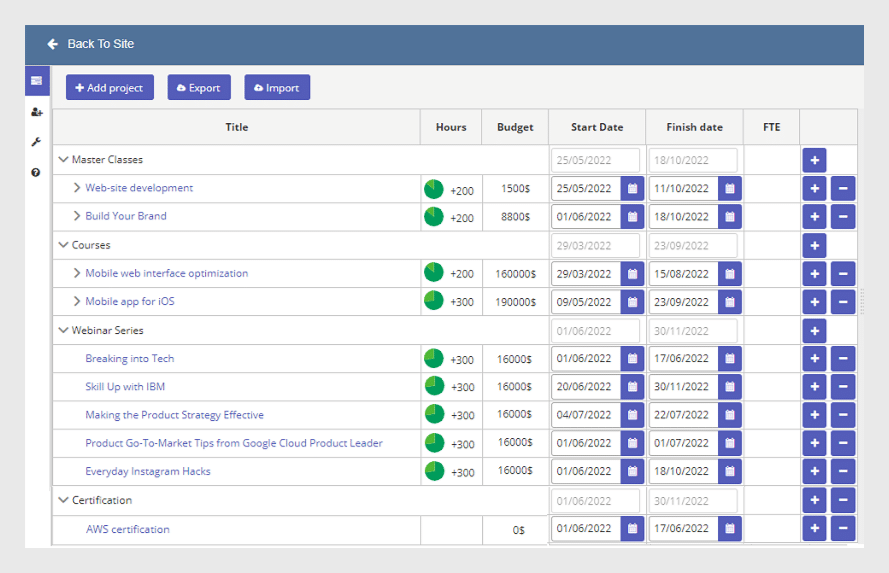
Task: Open the wrench settings sidebar icon
Action: click(36, 142)
